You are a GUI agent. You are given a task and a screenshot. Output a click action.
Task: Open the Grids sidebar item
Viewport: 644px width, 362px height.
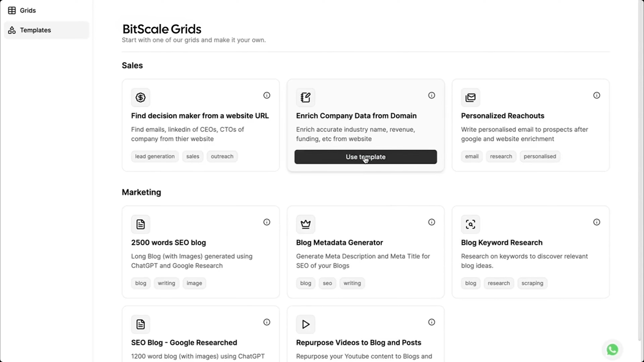(22, 10)
